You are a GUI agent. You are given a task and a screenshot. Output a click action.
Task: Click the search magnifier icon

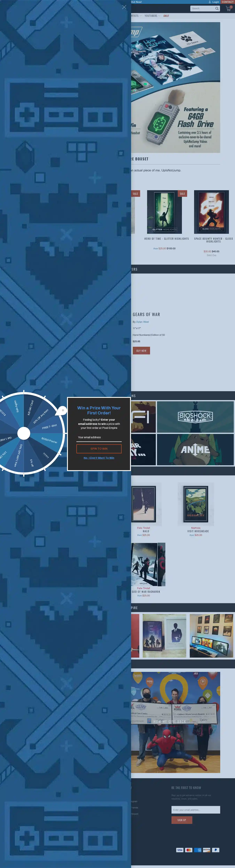coord(217,9)
